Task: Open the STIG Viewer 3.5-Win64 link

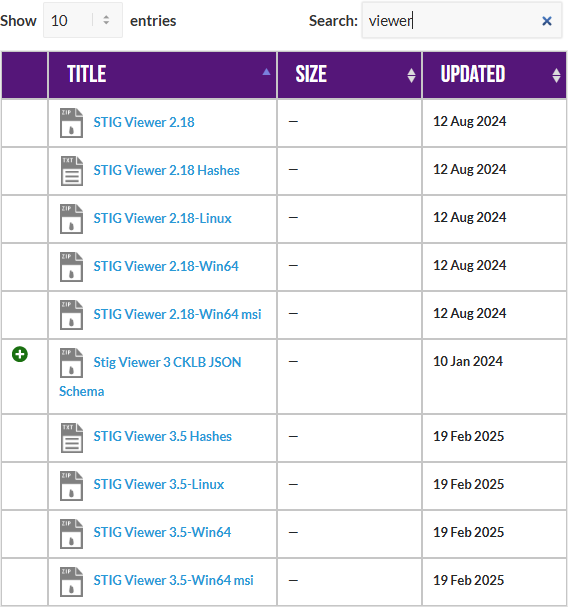Action: coord(162,532)
